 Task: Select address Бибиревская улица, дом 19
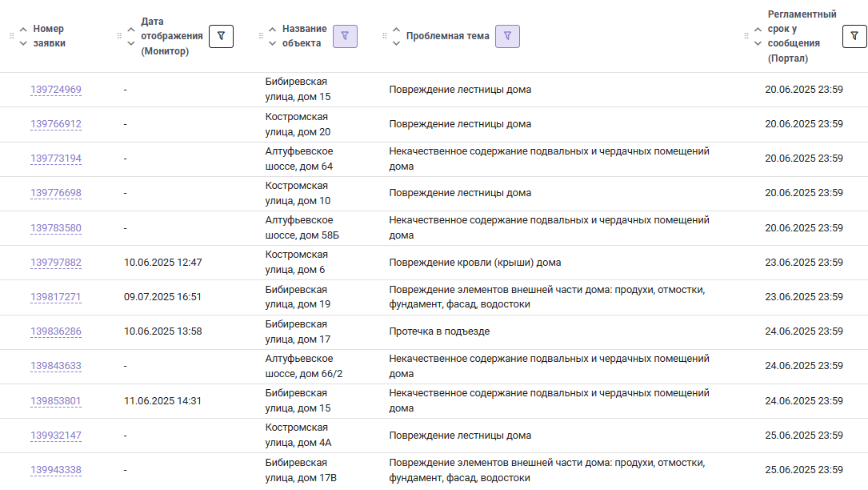pyautogui.click(x=298, y=297)
